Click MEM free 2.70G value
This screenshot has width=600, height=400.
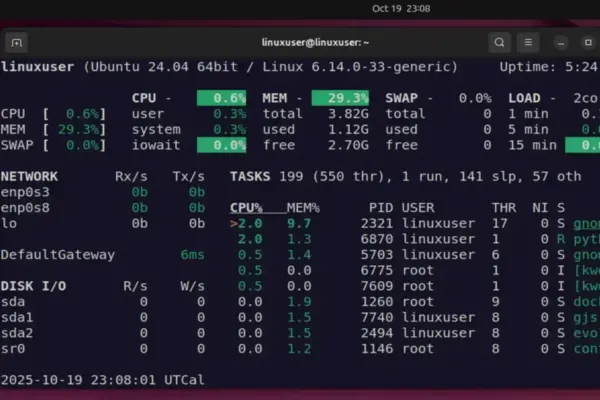349,145
